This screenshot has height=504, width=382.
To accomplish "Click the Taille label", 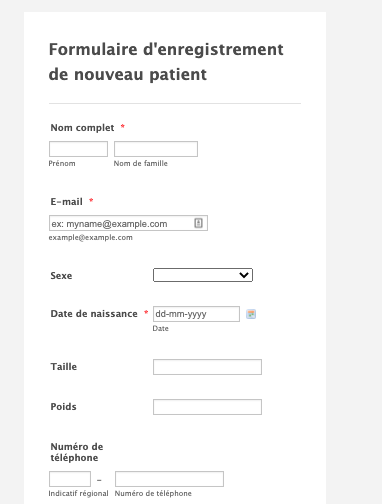I will click(64, 367).
